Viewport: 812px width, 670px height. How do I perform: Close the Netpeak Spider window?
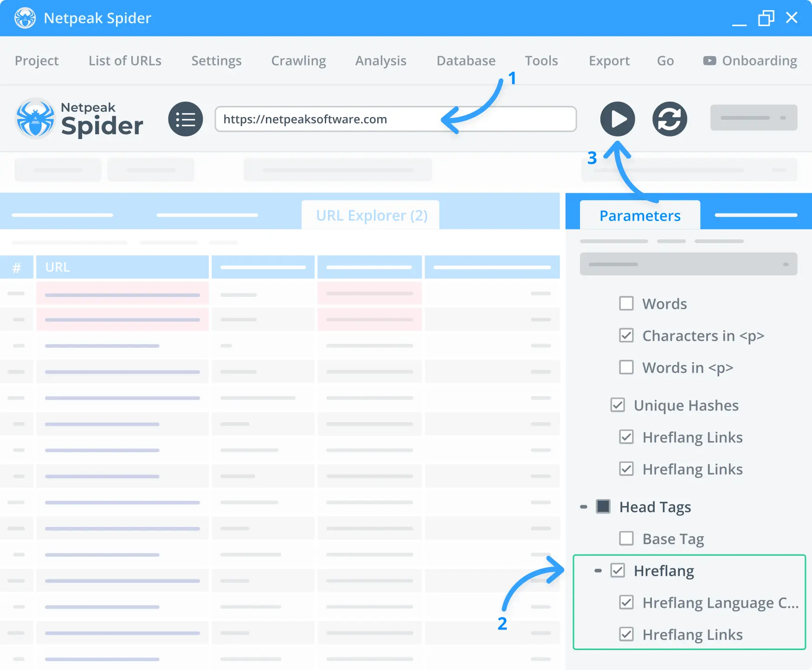(x=792, y=18)
